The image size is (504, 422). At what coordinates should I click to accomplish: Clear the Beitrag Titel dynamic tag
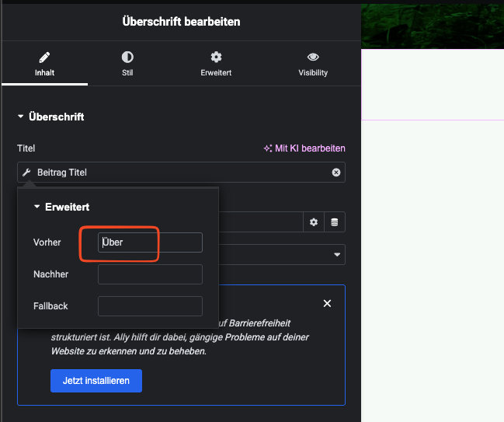(x=336, y=173)
